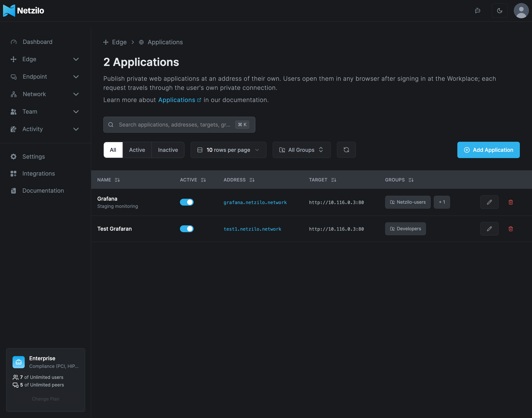Viewport: 532px width, 418px height.
Task: Open grafana.netzilo.network address link
Action: [255, 202]
